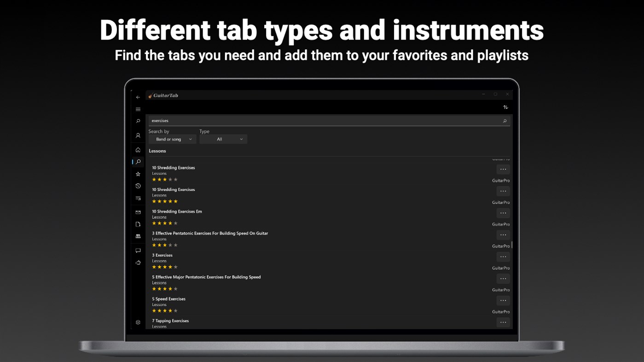This screenshot has width=644, height=362.
Task: Open the 'Type' dropdown set to All
Action: point(223,139)
